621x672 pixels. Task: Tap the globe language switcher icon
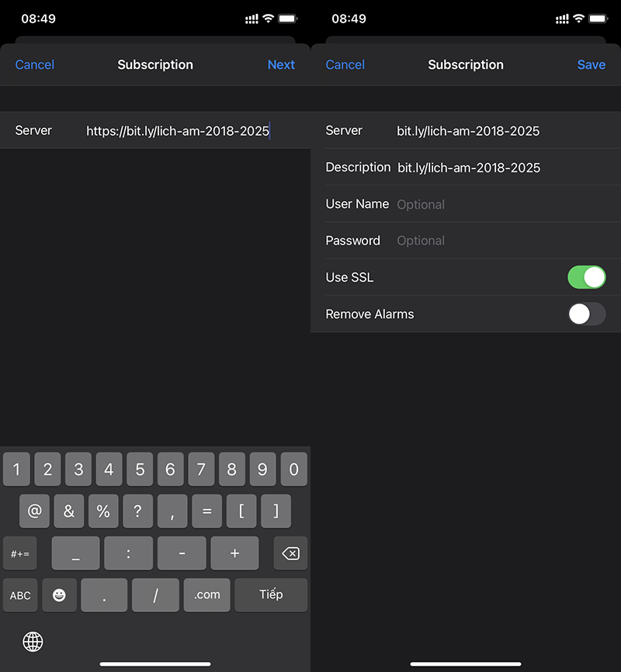pyautogui.click(x=33, y=641)
